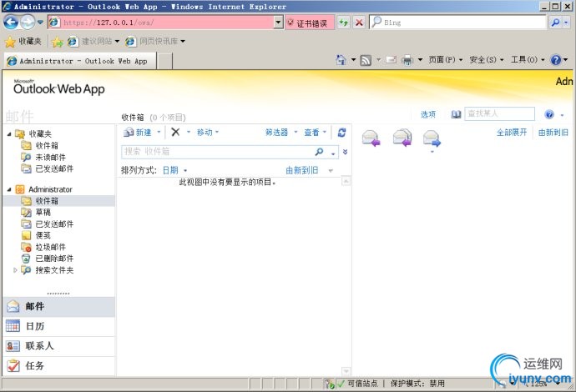The width and height of the screenshot is (576, 392).
Task: Click the Read Mail envelope icon
Action: [391, 60]
